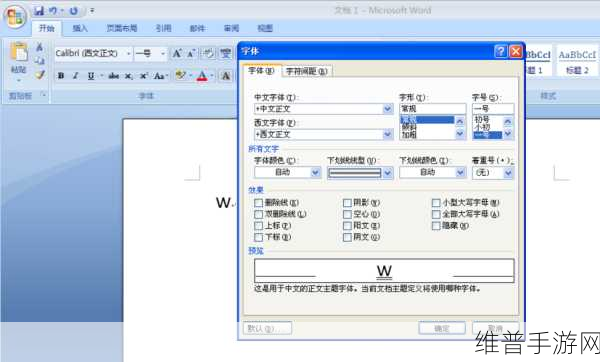Open the Office button menu
600x362 pixels.
pos(15,16)
